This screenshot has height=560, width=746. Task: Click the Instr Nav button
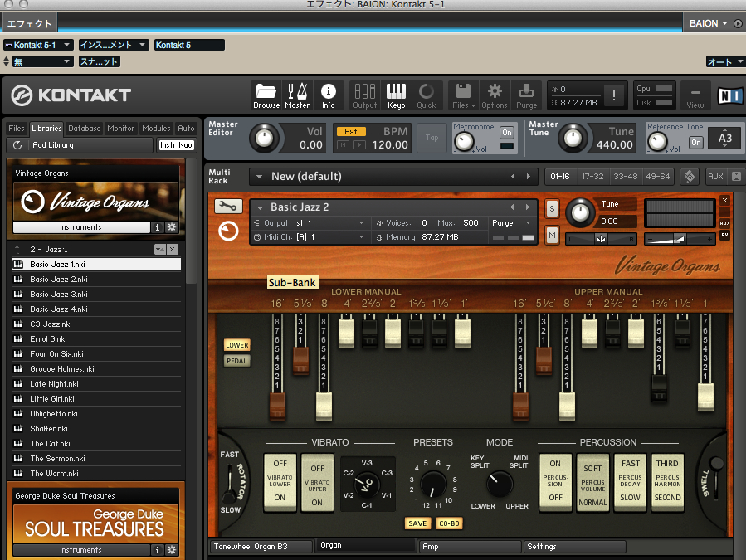pos(176,145)
